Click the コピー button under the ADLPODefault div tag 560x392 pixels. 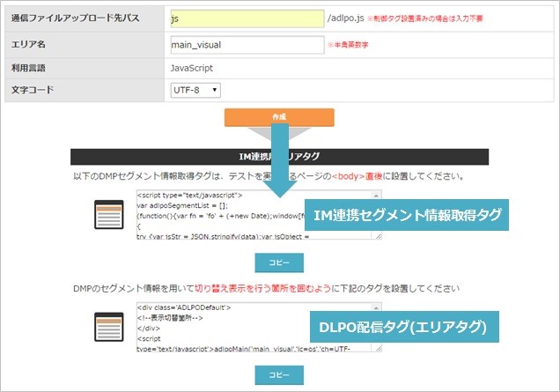279,375
